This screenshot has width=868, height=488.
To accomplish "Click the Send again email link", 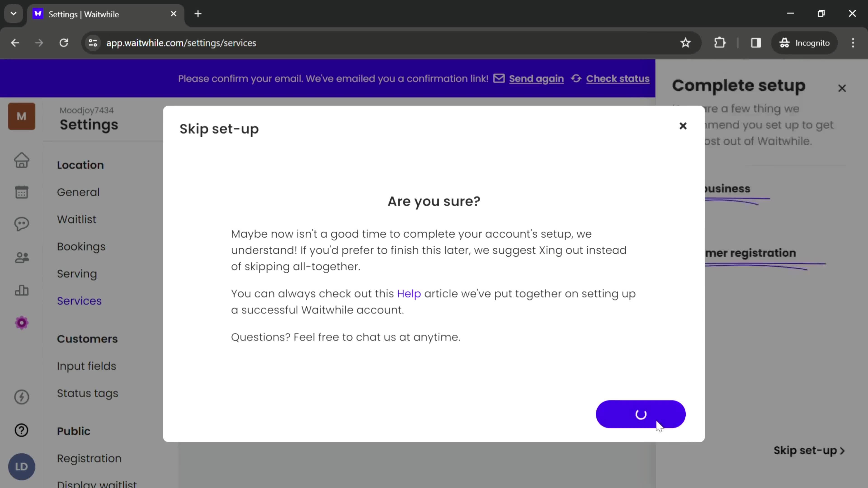I will [536, 78].
